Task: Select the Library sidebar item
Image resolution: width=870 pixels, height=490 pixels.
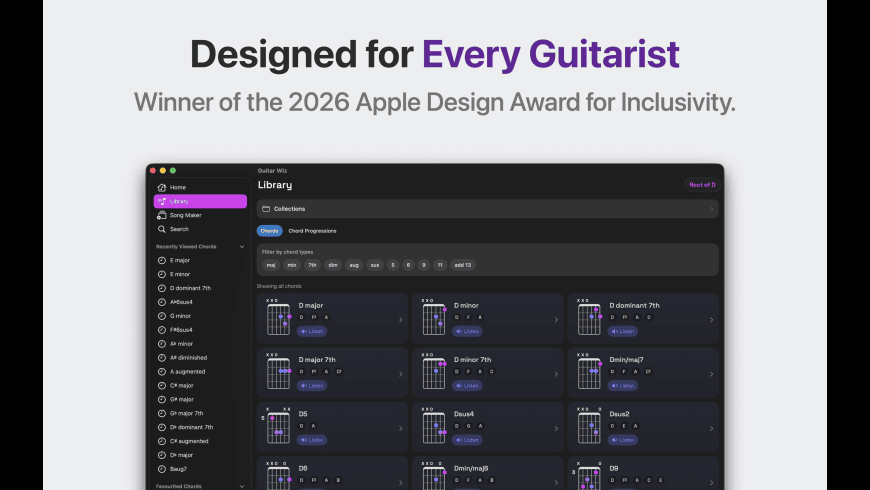Action: (x=200, y=201)
